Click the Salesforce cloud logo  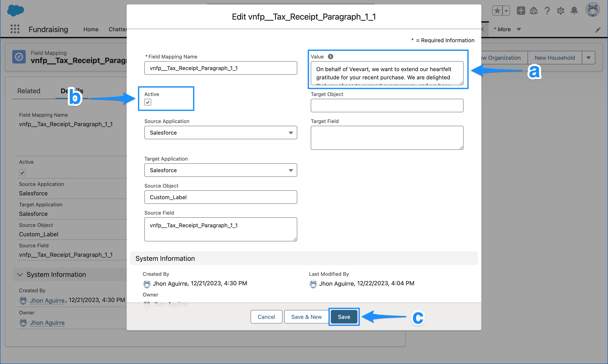[15, 10]
